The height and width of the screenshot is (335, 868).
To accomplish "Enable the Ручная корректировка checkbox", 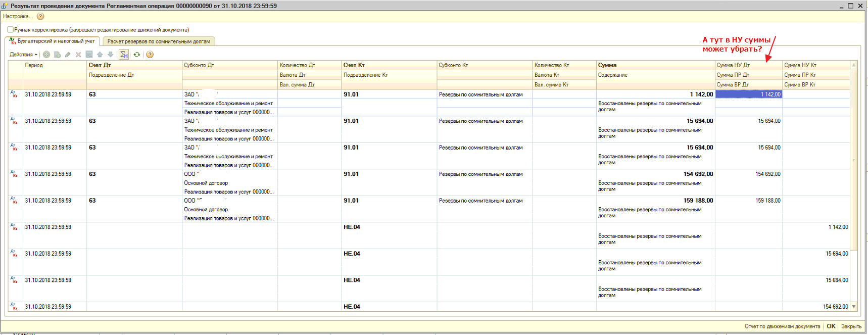I will 11,30.
